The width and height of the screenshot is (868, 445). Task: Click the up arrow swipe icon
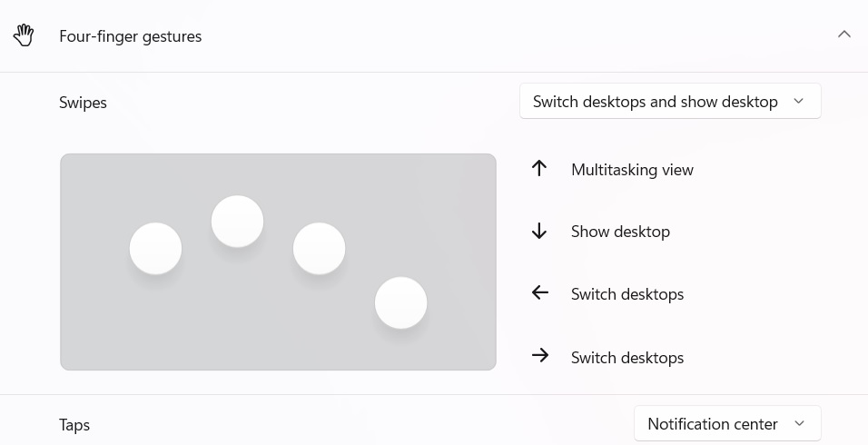[x=539, y=169]
